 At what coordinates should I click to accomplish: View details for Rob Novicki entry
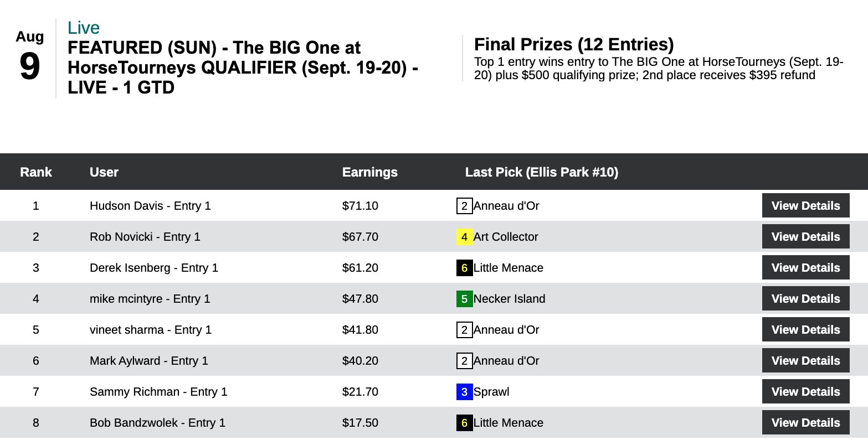pos(805,237)
